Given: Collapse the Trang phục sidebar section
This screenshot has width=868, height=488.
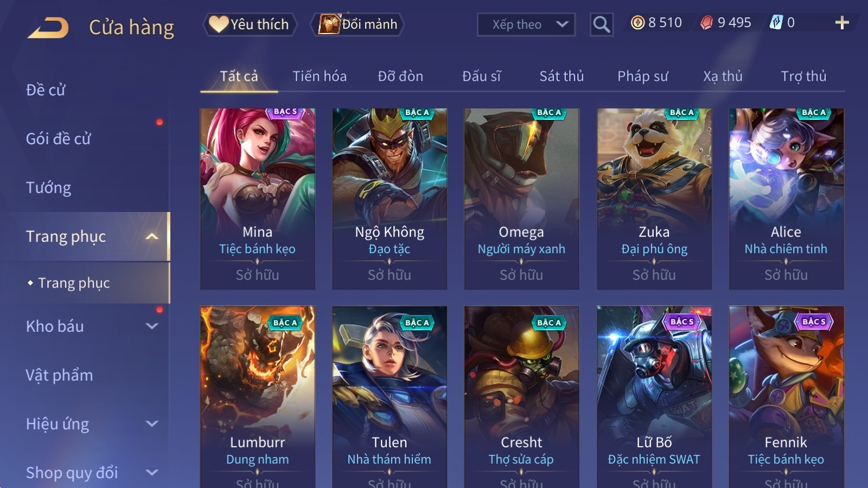Looking at the screenshot, I should [x=152, y=236].
